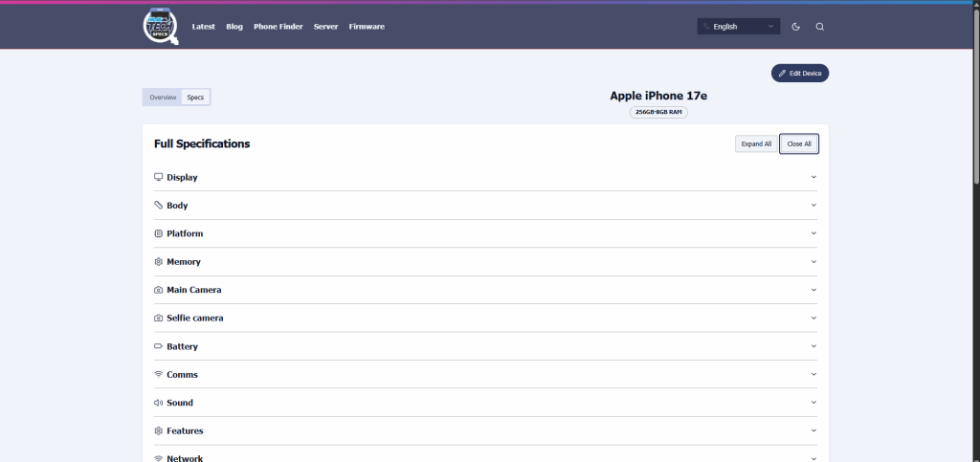Screen dimensions: 980x462
Task: Click the Main Camera section title
Action: coord(193,290)
